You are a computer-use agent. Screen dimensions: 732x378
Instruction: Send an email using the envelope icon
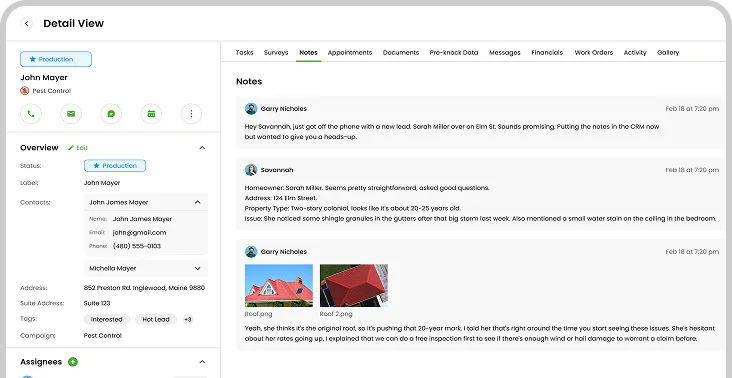point(71,114)
